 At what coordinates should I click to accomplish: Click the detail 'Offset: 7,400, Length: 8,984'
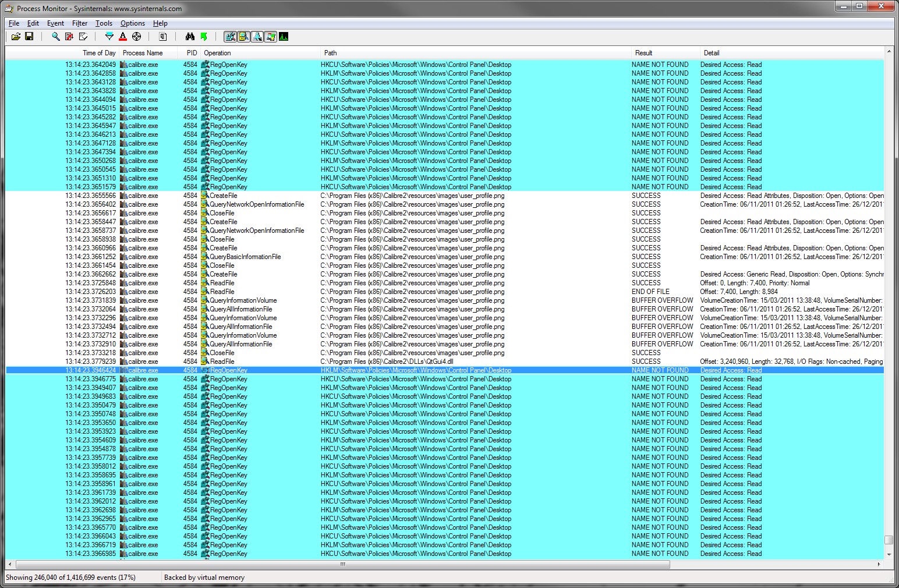point(739,292)
